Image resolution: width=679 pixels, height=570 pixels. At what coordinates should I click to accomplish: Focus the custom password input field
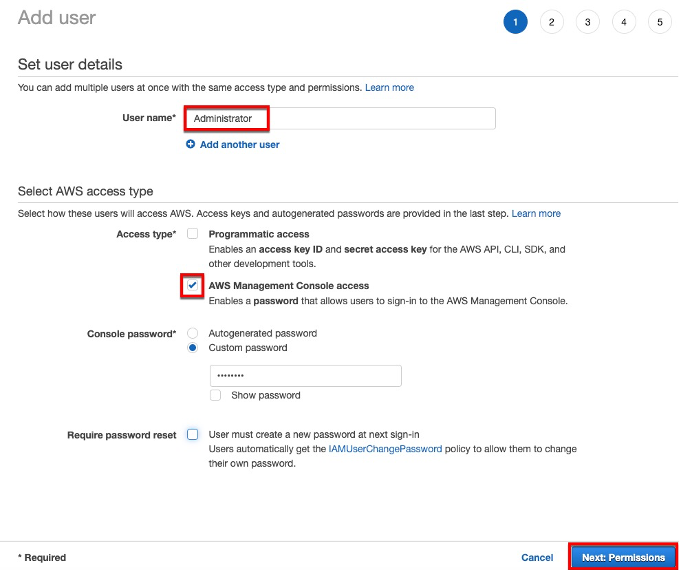(x=305, y=376)
